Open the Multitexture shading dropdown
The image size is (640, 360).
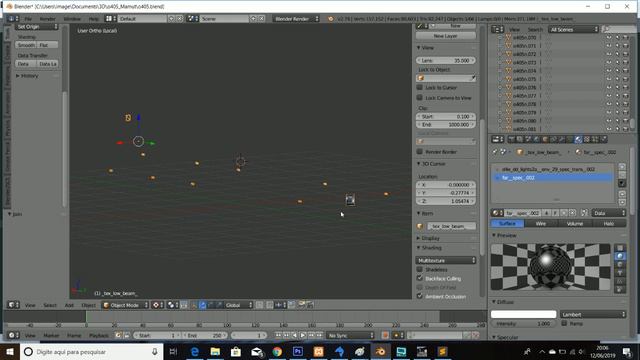446,260
